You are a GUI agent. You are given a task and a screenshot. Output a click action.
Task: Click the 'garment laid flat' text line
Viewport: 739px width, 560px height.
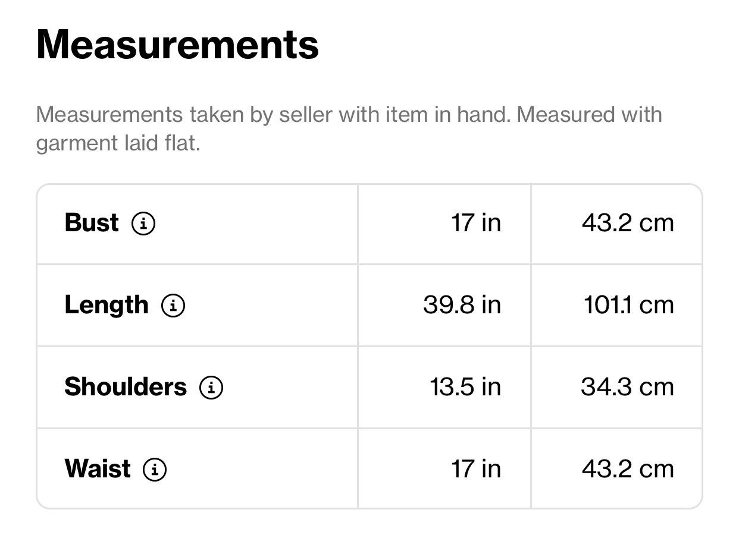coord(118,144)
